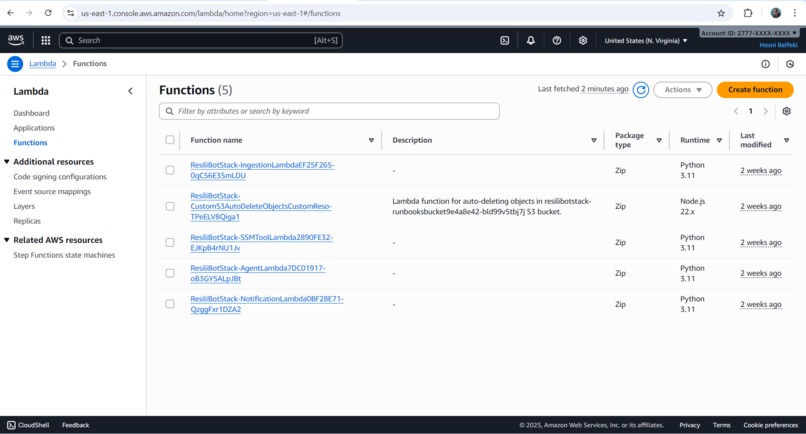This screenshot has height=434, width=806.
Task: Collapse the Additional resources section
Action: pyautogui.click(x=7, y=161)
